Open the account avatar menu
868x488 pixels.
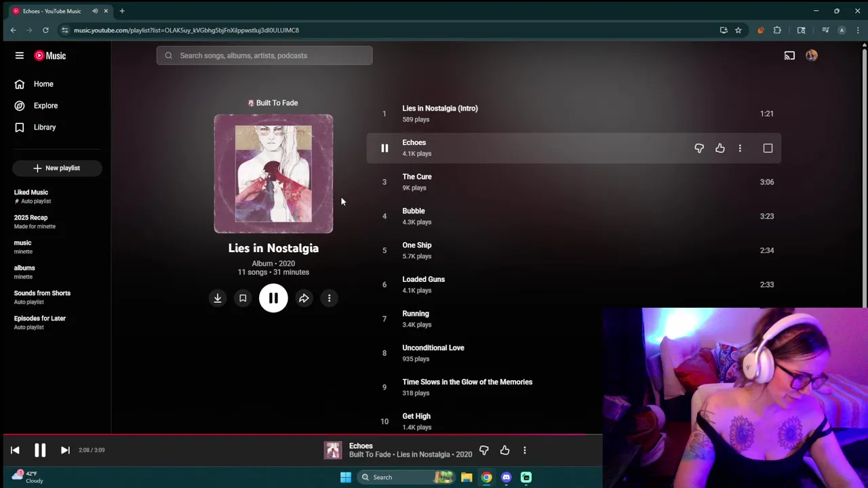click(812, 56)
